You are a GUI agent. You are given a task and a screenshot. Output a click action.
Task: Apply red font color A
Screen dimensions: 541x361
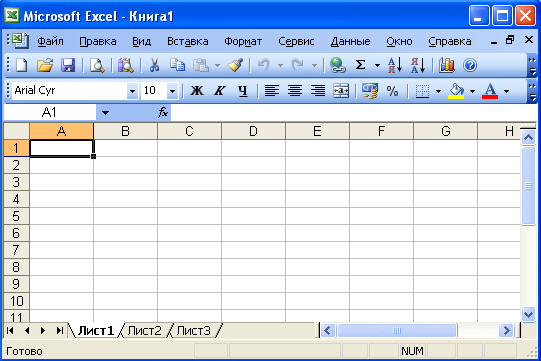490,91
